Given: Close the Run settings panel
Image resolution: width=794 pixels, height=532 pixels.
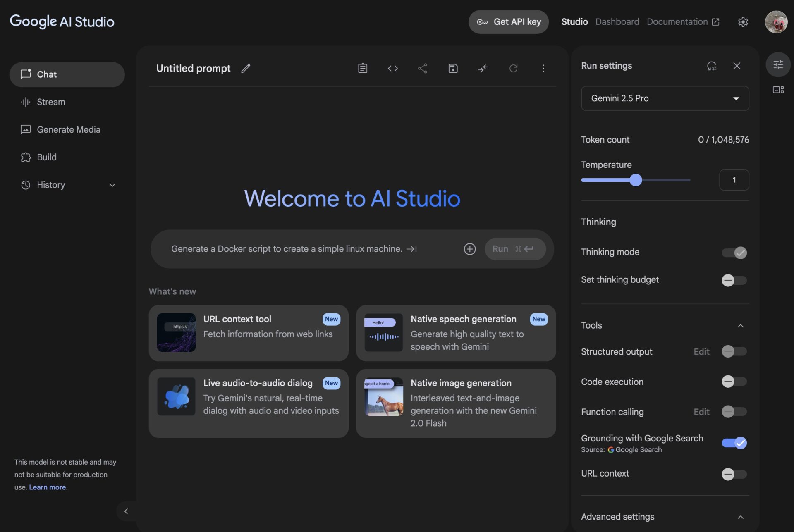Looking at the screenshot, I should click(737, 66).
